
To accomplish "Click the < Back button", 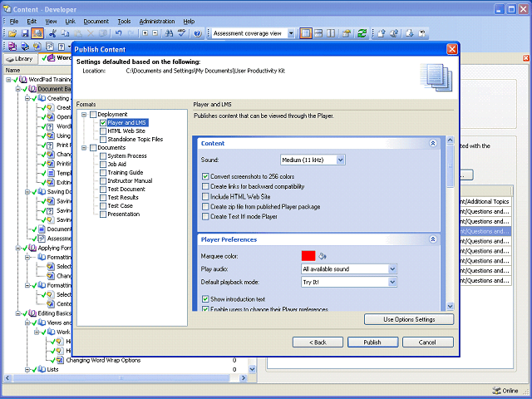I will pyautogui.click(x=318, y=342).
